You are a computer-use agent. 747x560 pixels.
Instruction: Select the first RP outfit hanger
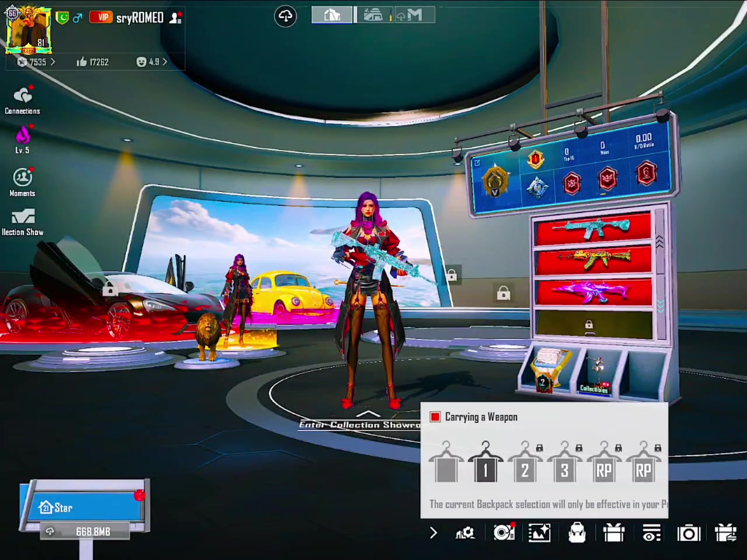pyautogui.click(x=604, y=463)
